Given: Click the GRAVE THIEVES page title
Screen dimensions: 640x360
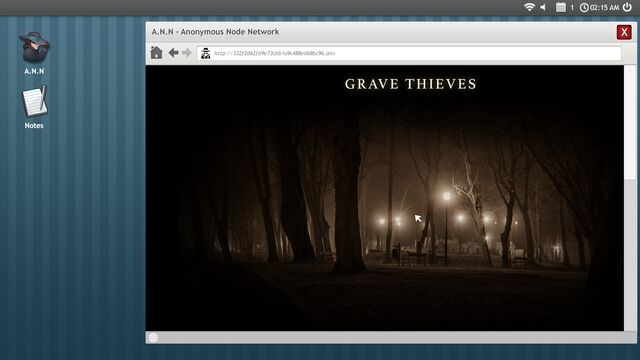Looking at the screenshot, I should point(411,84).
